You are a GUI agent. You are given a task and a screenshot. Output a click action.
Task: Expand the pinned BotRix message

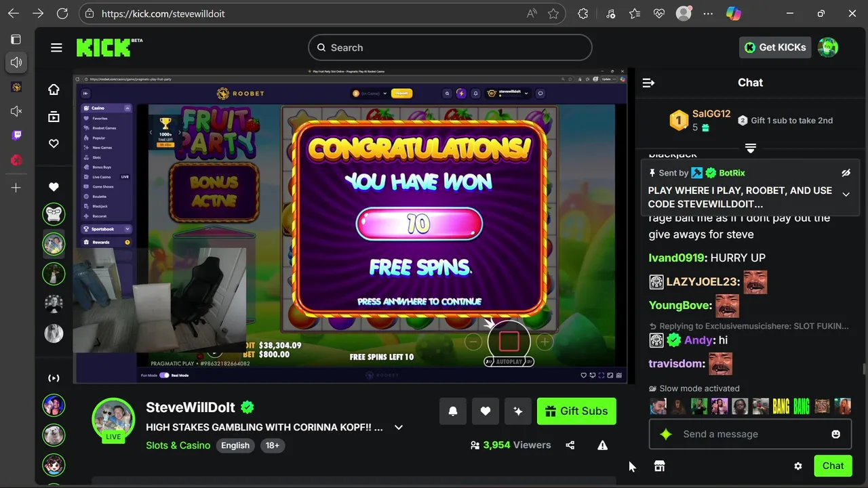846,195
